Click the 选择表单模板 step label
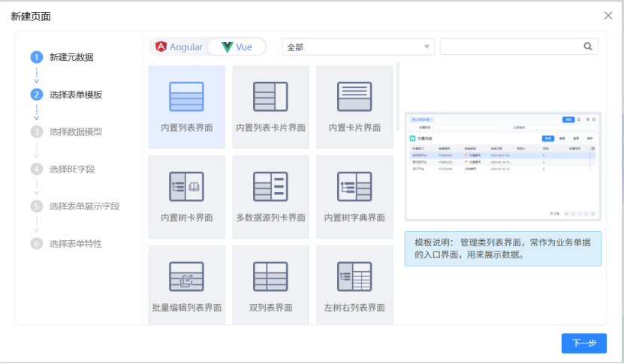This screenshot has width=624, height=364. (x=76, y=95)
